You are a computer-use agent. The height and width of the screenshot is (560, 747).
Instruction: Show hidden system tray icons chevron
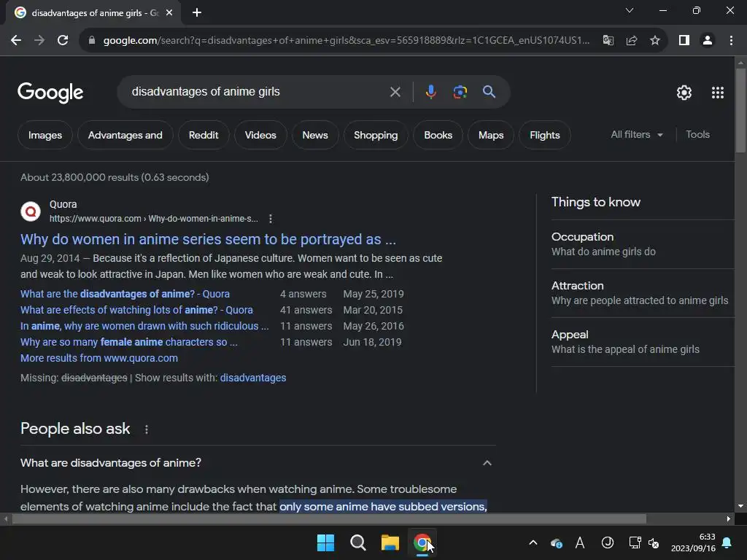click(533, 542)
